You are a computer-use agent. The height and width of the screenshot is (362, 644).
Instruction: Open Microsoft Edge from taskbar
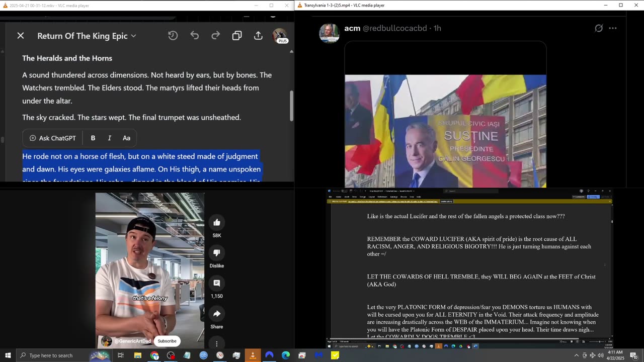tap(286, 355)
